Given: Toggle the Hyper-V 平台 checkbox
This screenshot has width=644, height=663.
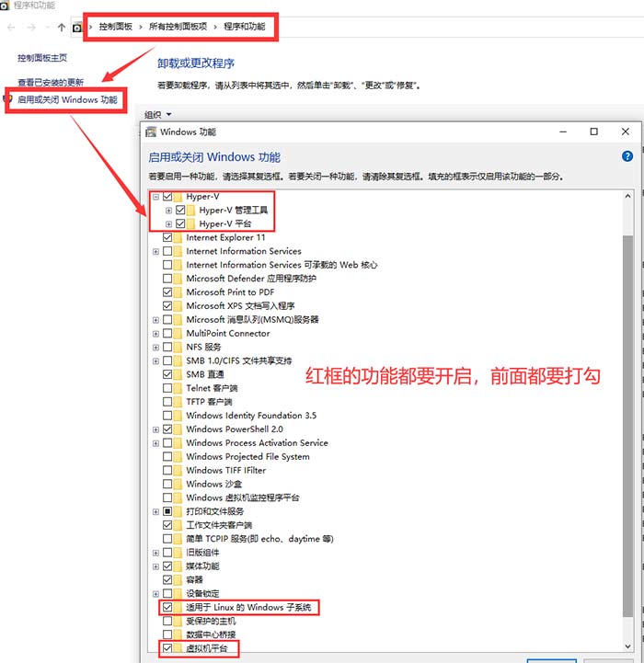Looking at the screenshot, I should pyautogui.click(x=180, y=223).
